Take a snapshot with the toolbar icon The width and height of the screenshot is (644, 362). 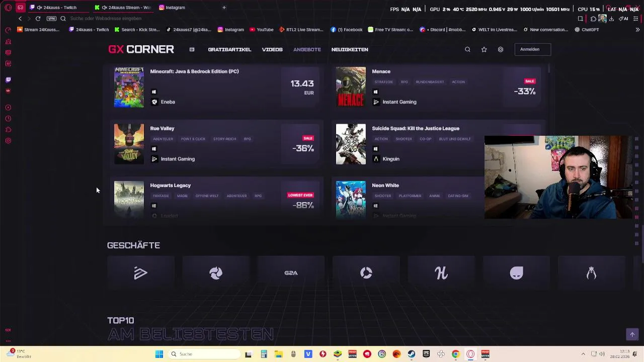click(580, 19)
